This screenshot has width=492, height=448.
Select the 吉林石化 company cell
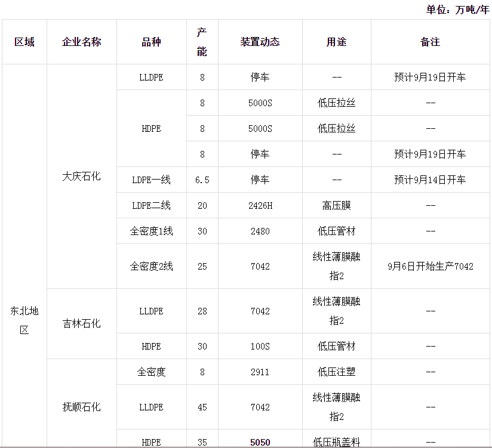point(82,323)
